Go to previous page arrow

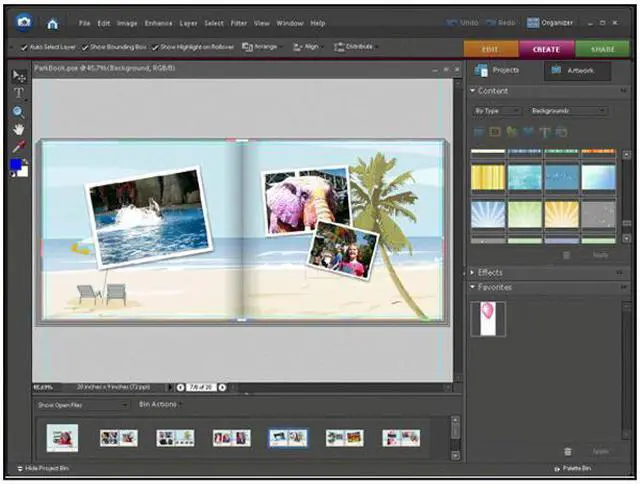pos(180,387)
